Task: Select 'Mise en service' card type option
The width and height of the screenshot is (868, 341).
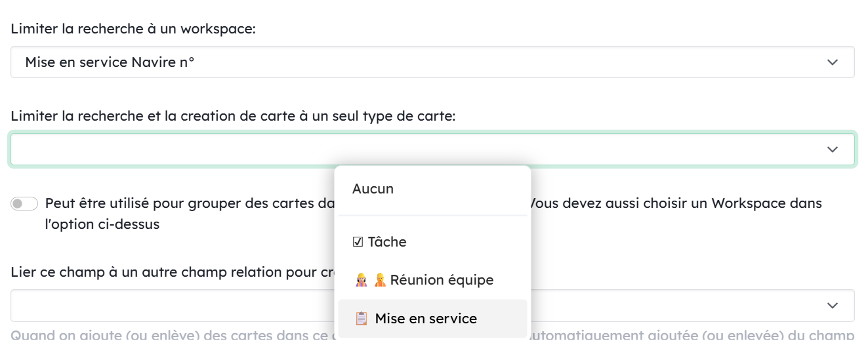Action: click(426, 319)
